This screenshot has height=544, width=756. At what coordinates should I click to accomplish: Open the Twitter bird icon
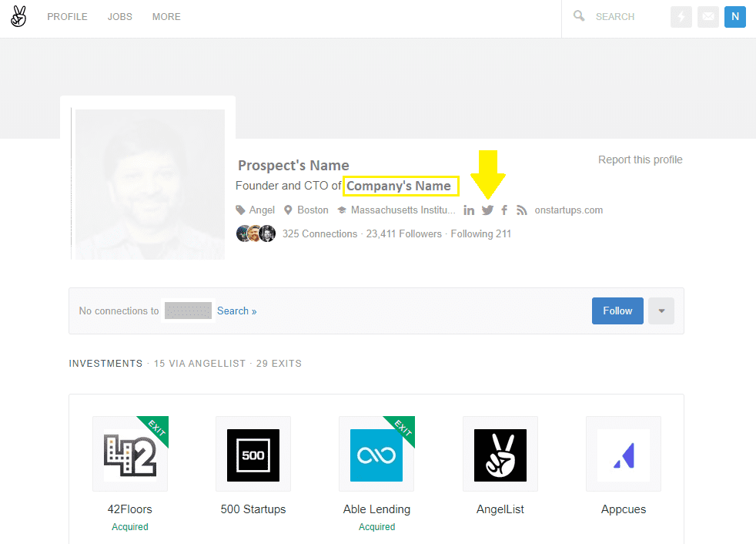(x=487, y=210)
